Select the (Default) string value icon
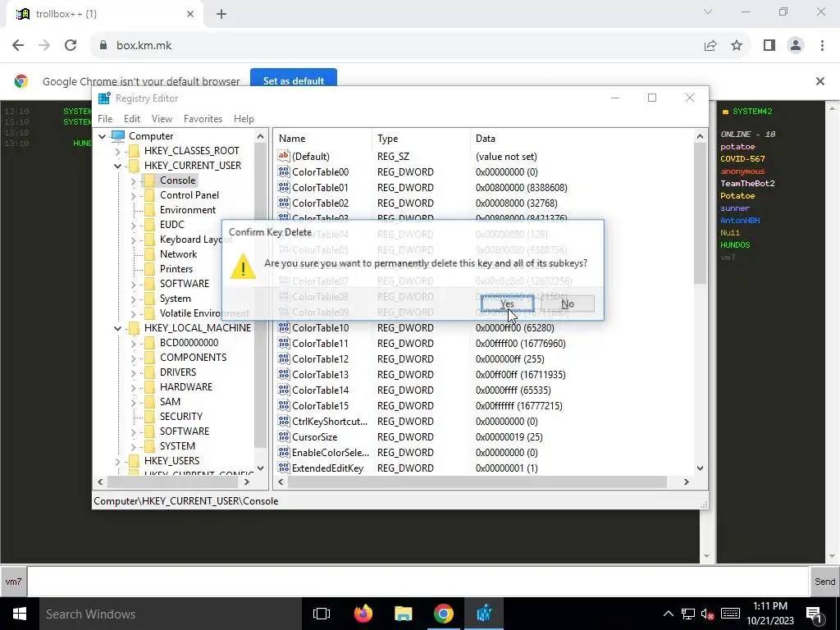The image size is (840, 630). 283,157
